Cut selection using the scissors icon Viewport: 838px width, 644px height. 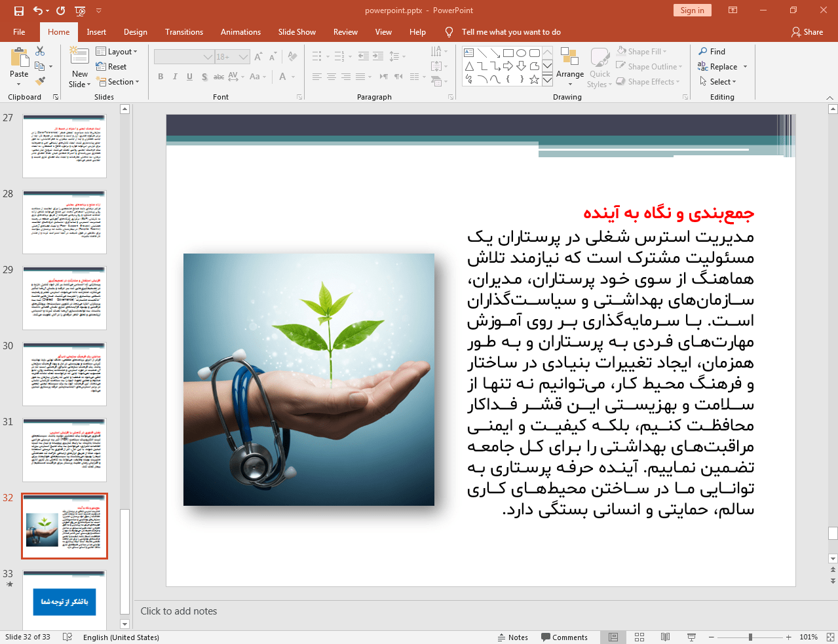[x=39, y=50]
